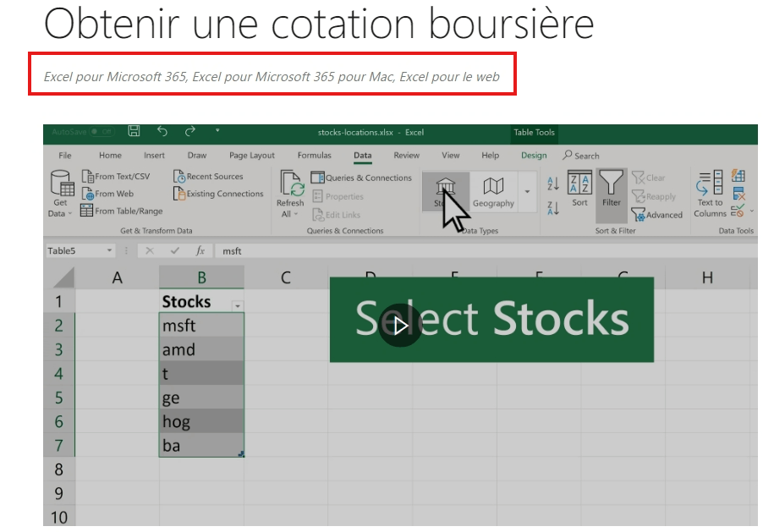The height and width of the screenshot is (532, 774).
Task: Click Text to Columns
Action: (710, 194)
